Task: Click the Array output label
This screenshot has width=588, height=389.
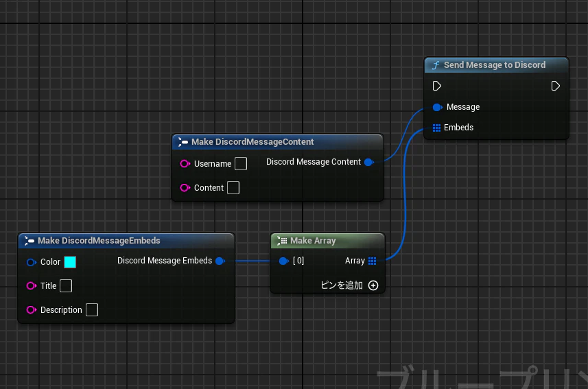Action: point(355,261)
